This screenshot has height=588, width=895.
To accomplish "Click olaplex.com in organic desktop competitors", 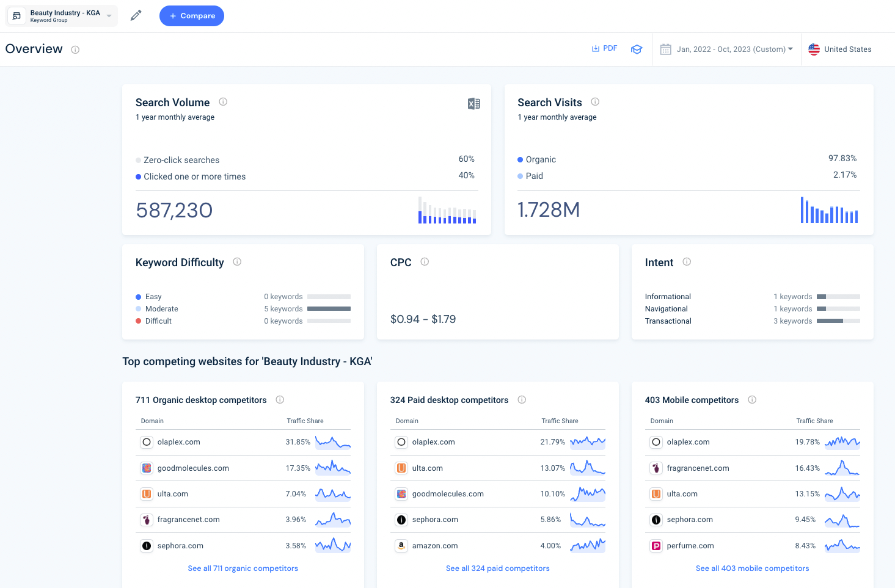I will tap(179, 442).
